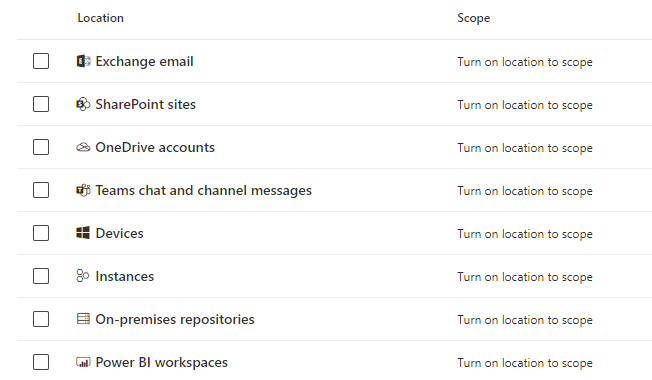Check the SharePoint sites location box
This screenshot has height=380, width=652.
(x=41, y=104)
